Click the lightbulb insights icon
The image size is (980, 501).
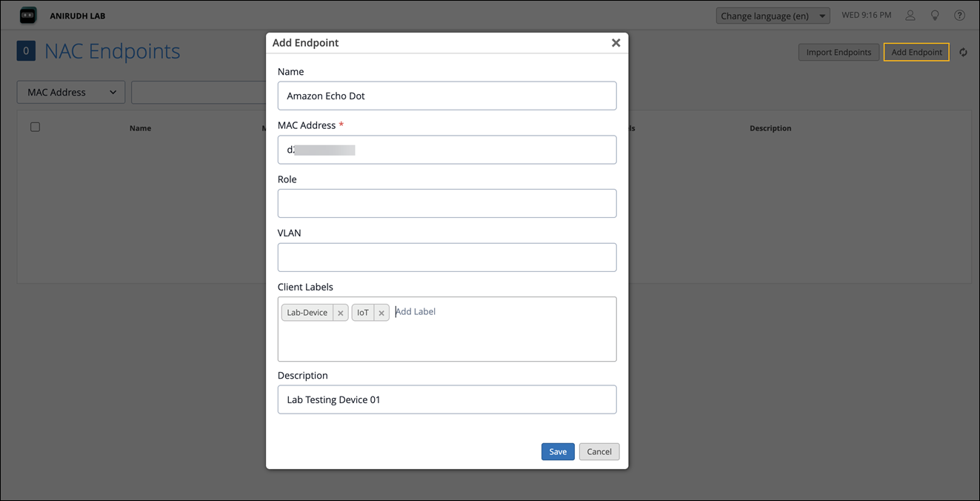click(x=935, y=16)
